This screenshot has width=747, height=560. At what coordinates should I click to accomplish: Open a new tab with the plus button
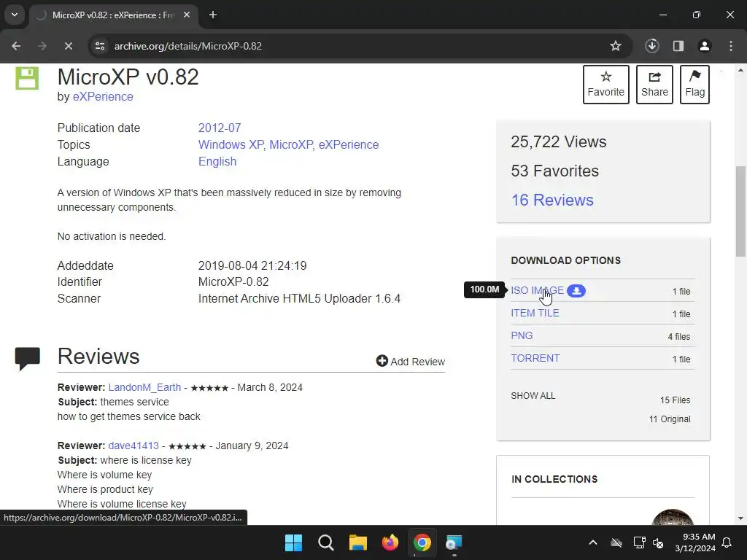pyautogui.click(x=213, y=15)
